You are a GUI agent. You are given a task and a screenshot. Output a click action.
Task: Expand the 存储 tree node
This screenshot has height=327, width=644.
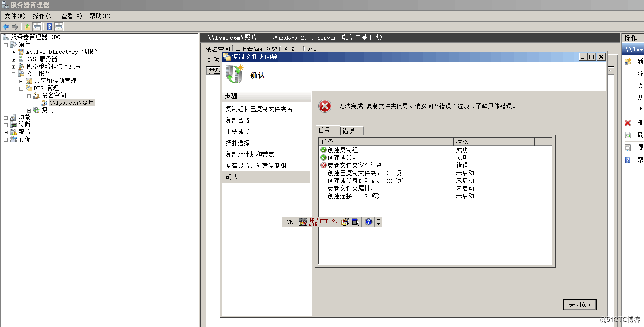click(x=6, y=140)
